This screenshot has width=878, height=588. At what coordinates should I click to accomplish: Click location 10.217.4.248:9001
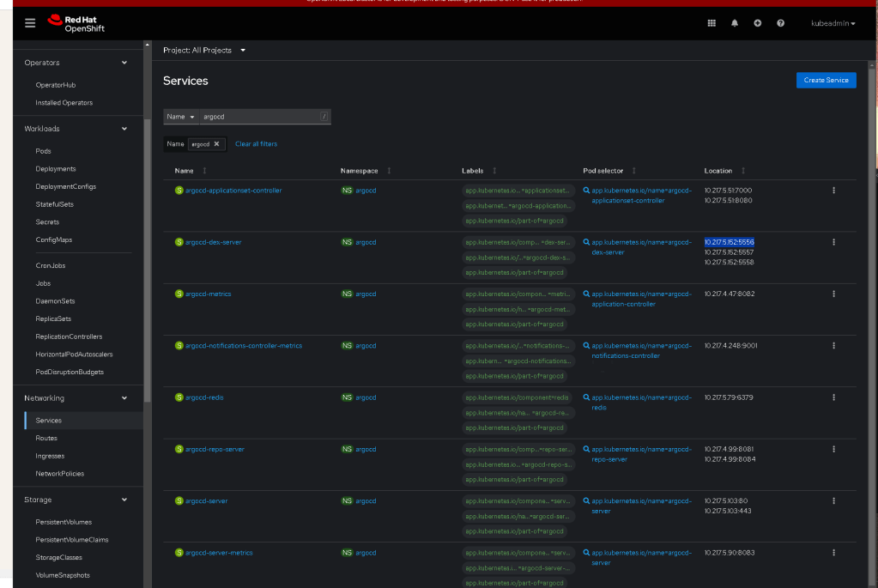point(730,346)
